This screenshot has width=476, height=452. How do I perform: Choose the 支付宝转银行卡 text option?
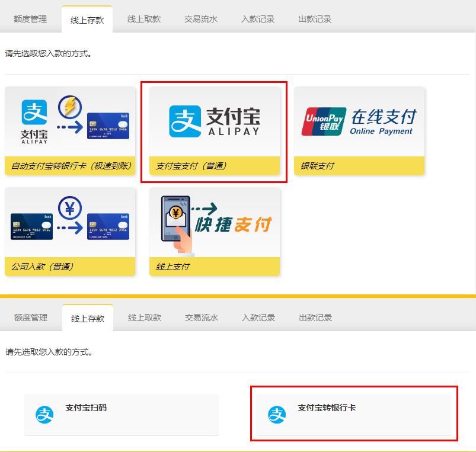(x=327, y=408)
